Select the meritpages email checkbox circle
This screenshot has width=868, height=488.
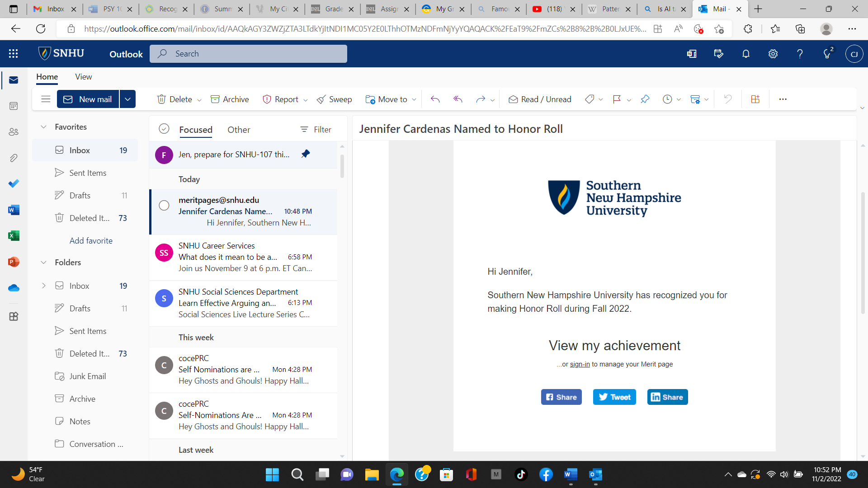tap(164, 206)
